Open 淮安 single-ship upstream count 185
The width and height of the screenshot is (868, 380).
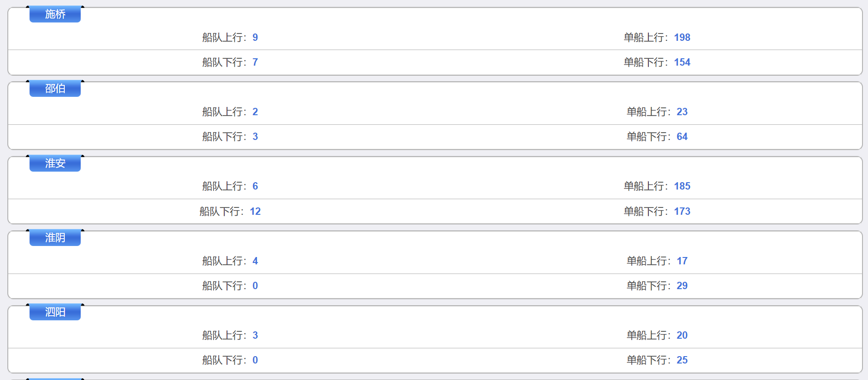pos(682,186)
